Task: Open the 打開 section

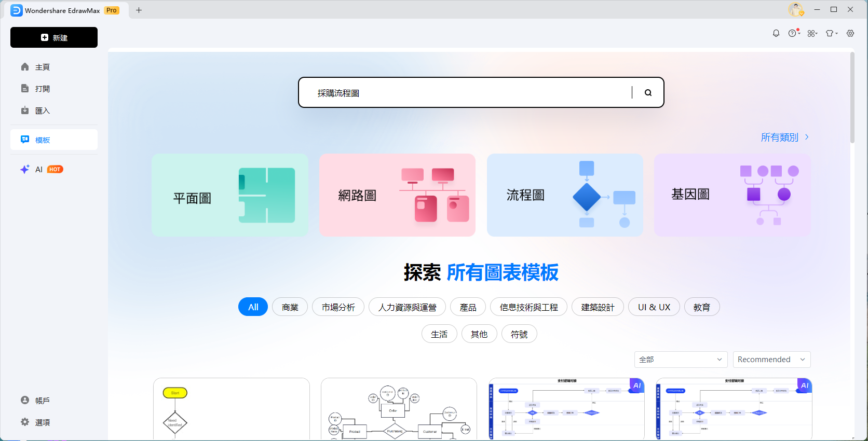Action: pos(54,89)
